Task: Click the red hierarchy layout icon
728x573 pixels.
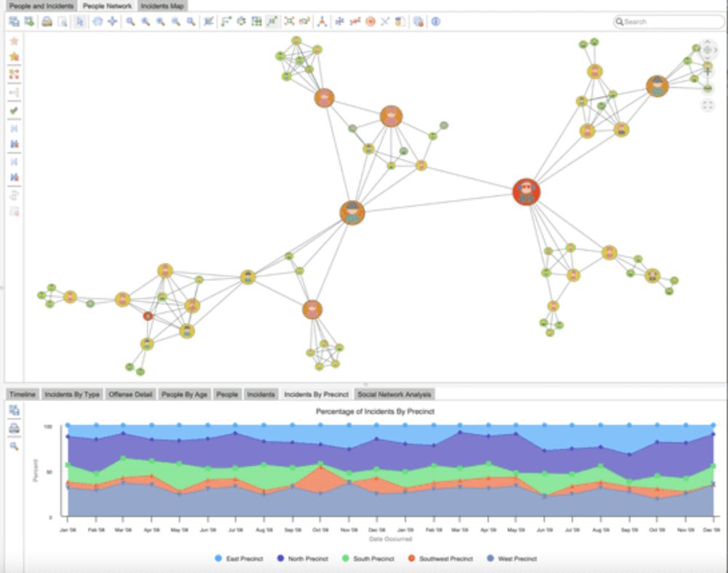Action: (322, 21)
